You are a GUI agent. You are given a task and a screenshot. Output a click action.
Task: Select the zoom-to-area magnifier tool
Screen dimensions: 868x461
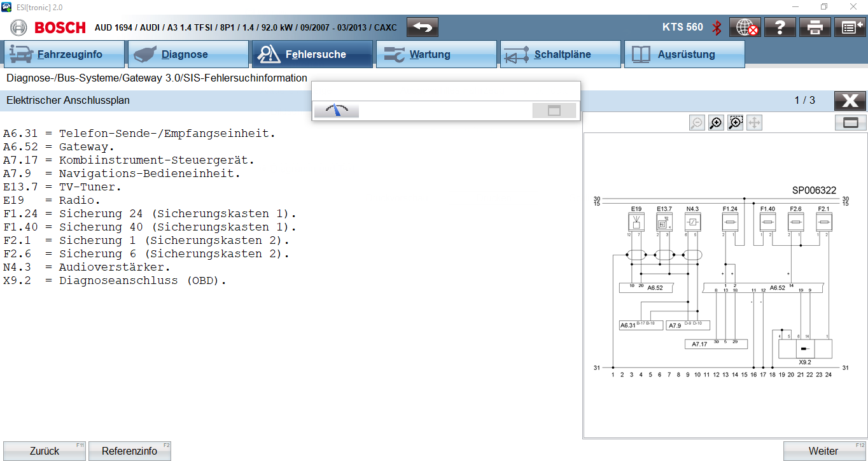click(x=736, y=123)
